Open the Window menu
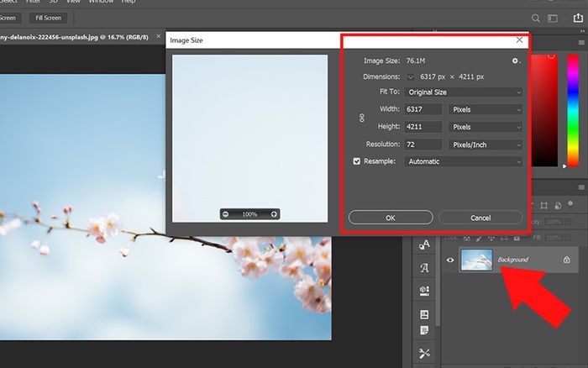The image size is (588, 368). coord(101,2)
